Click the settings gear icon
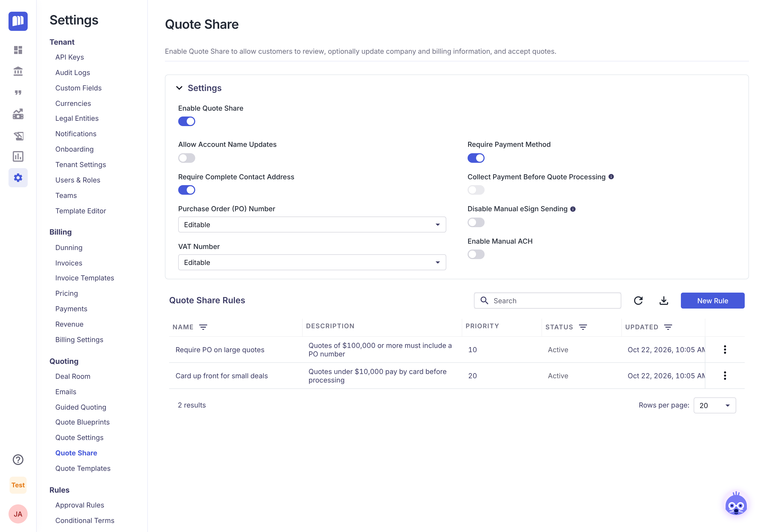Image resolution: width=766 pixels, height=532 pixels. click(x=18, y=178)
